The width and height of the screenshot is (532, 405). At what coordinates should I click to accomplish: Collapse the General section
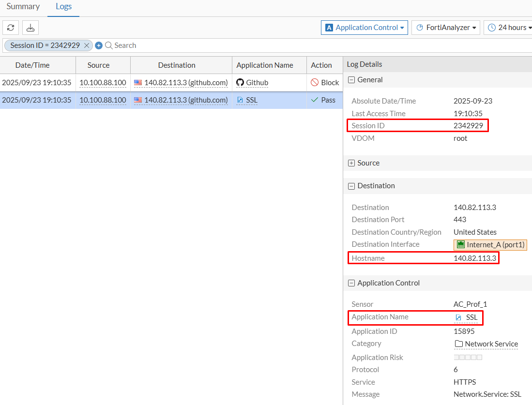tap(351, 79)
